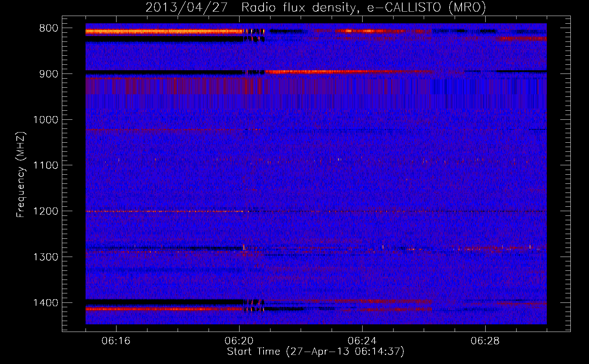Click the 'Frequency (MHZ)' axis title
The width and height of the screenshot is (589, 364).
click(21, 175)
